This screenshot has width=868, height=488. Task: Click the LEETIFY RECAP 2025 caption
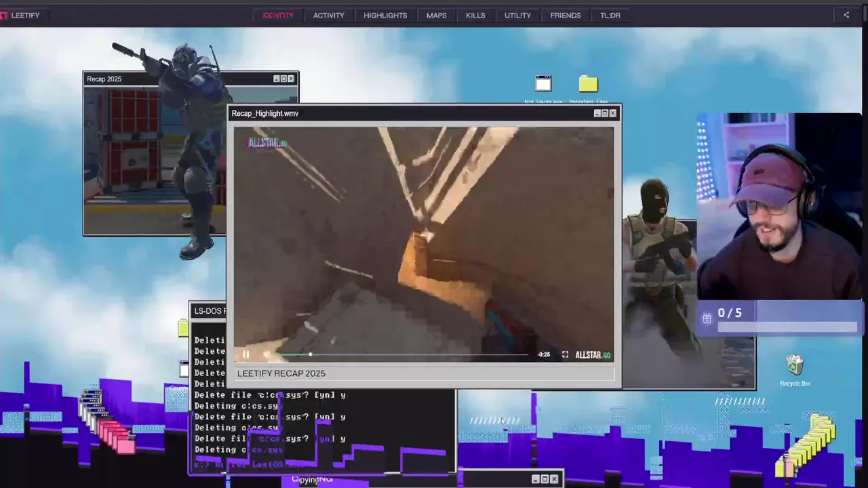coord(281,373)
